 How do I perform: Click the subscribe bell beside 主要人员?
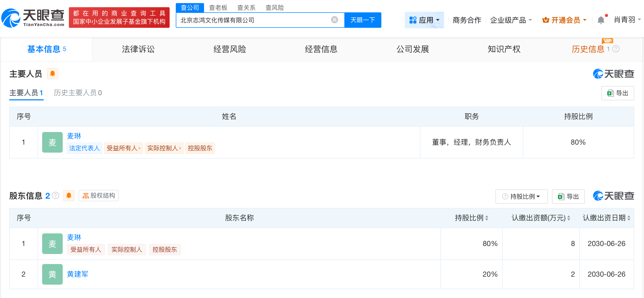(x=53, y=73)
